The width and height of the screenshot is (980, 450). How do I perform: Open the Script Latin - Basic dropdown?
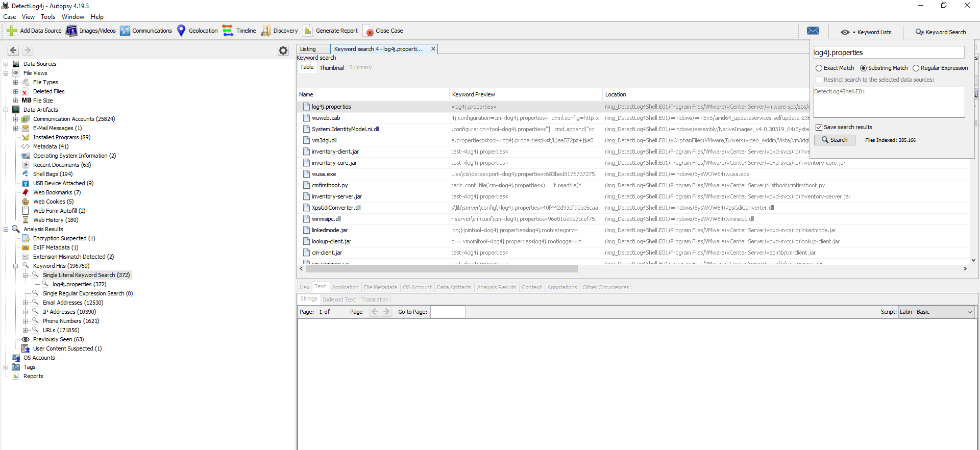pos(936,312)
